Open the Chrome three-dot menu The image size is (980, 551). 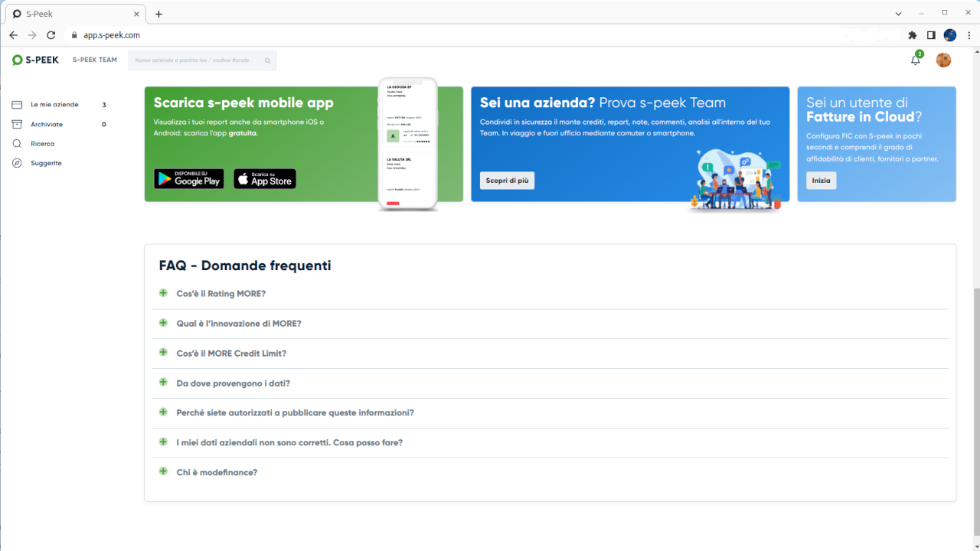[969, 35]
